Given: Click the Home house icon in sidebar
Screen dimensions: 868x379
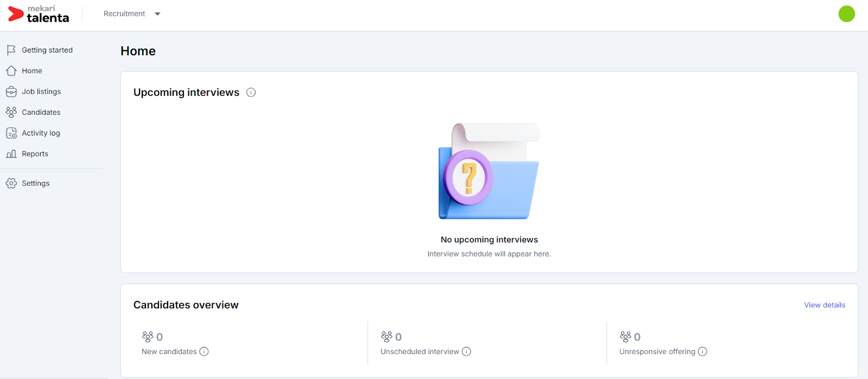Looking at the screenshot, I should click(11, 71).
